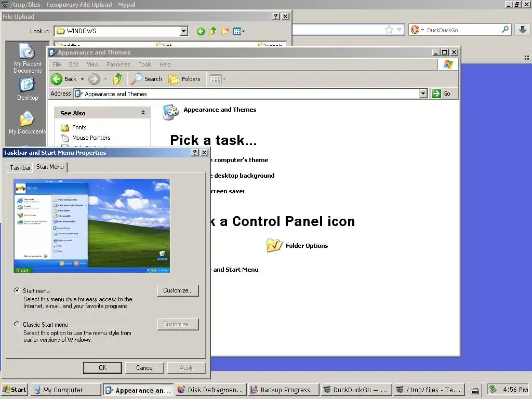Open the Back button history dropdown
Image resolution: width=532 pixels, height=399 pixels.
click(82, 79)
